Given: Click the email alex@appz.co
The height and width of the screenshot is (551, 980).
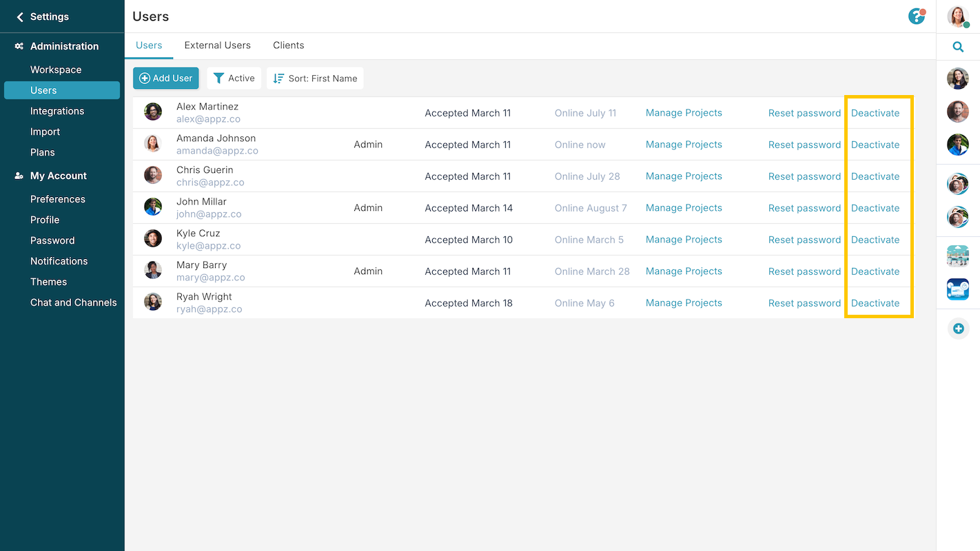Looking at the screenshot, I should pyautogui.click(x=208, y=119).
